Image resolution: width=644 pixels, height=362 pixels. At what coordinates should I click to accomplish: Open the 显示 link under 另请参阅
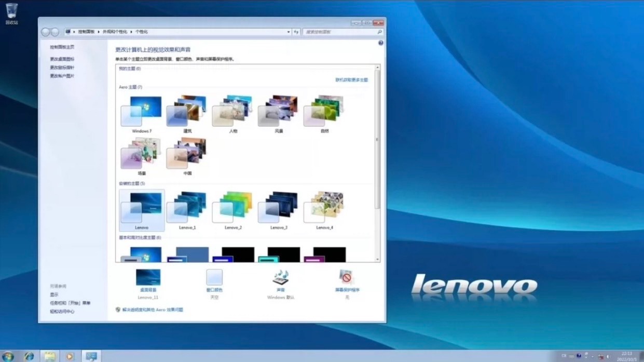(54, 294)
